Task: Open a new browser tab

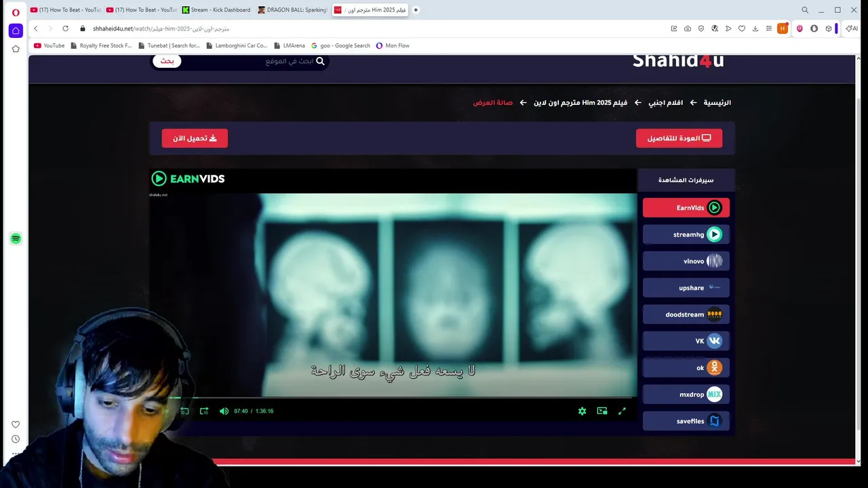Action: (x=416, y=10)
